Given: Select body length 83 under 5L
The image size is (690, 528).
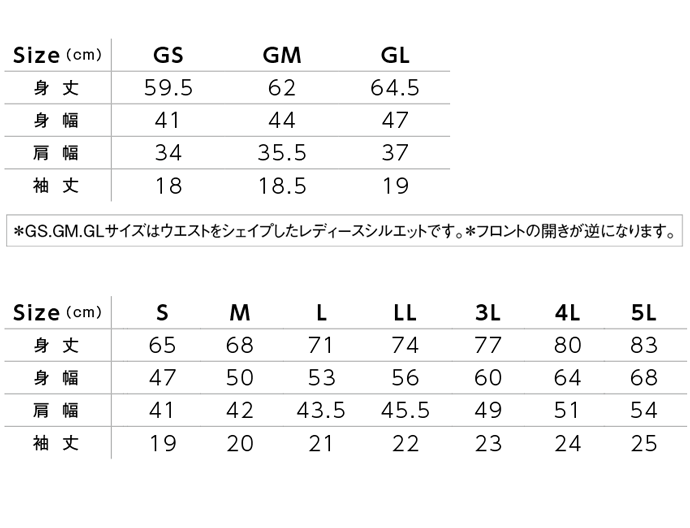Looking at the screenshot, I should 644,345.
